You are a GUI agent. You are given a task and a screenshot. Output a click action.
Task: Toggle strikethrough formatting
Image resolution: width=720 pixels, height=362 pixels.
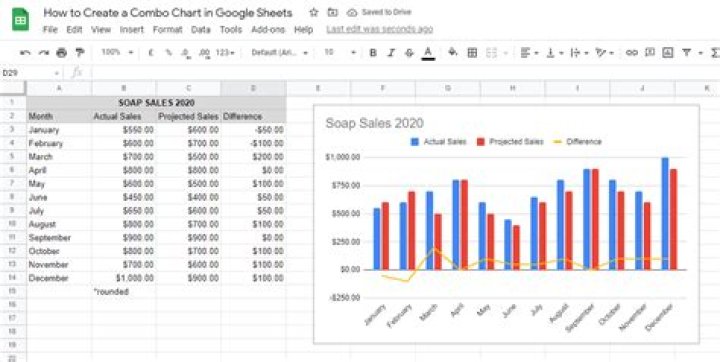(x=409, y=53)
